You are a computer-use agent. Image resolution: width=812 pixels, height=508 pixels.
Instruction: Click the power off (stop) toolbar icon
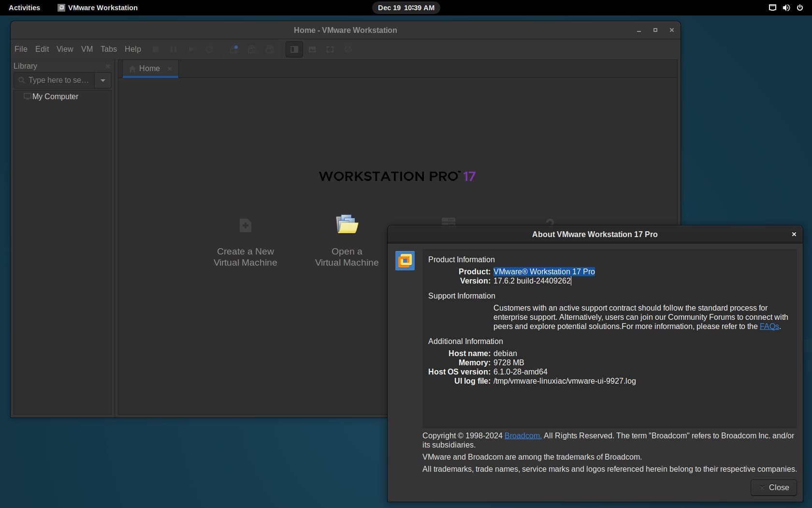coord(156,49)
